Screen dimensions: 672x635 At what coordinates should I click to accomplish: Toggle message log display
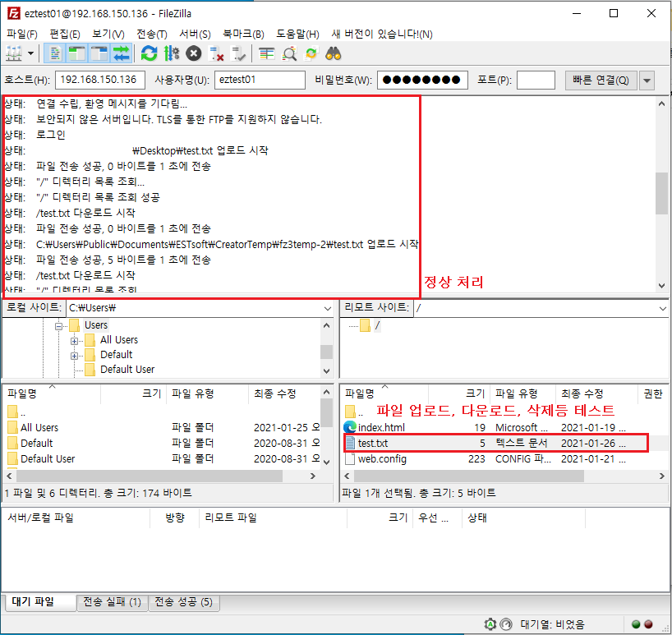(x=55, y=54)
